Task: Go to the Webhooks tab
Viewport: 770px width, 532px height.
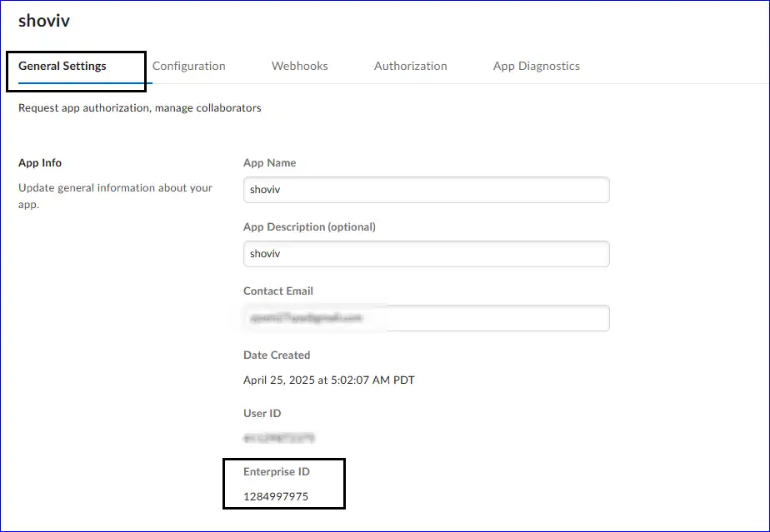Action: click(x=299, y=67)
